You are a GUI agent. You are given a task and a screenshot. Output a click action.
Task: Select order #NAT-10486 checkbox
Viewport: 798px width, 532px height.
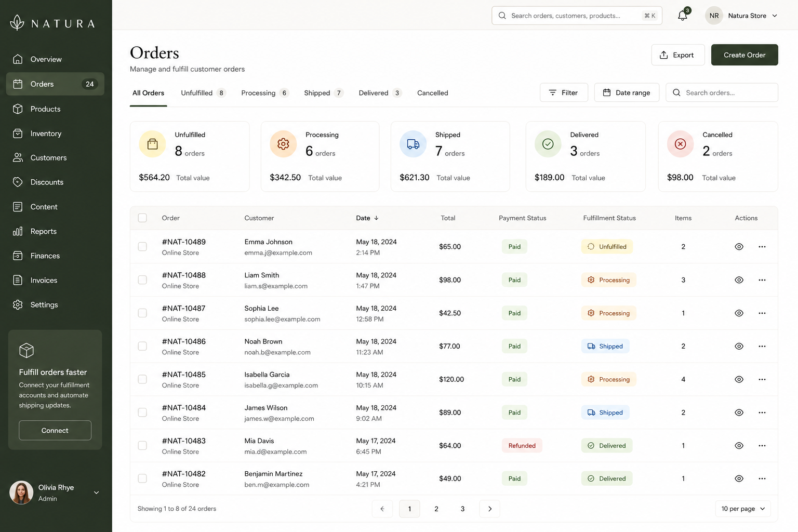pyautogui.click(x=142, y=346)
